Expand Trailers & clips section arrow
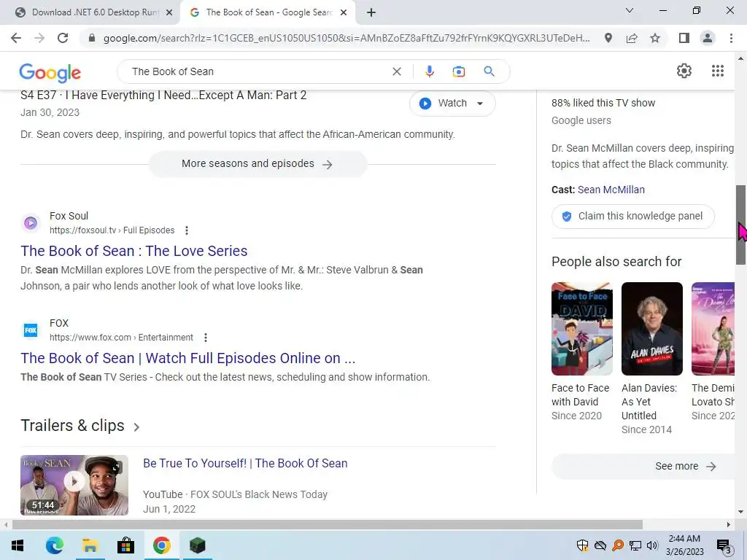 136,427
